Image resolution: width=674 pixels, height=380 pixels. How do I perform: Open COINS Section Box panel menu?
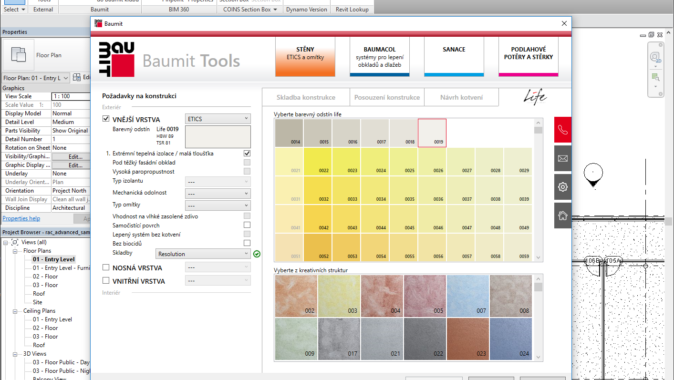[250, 9]
